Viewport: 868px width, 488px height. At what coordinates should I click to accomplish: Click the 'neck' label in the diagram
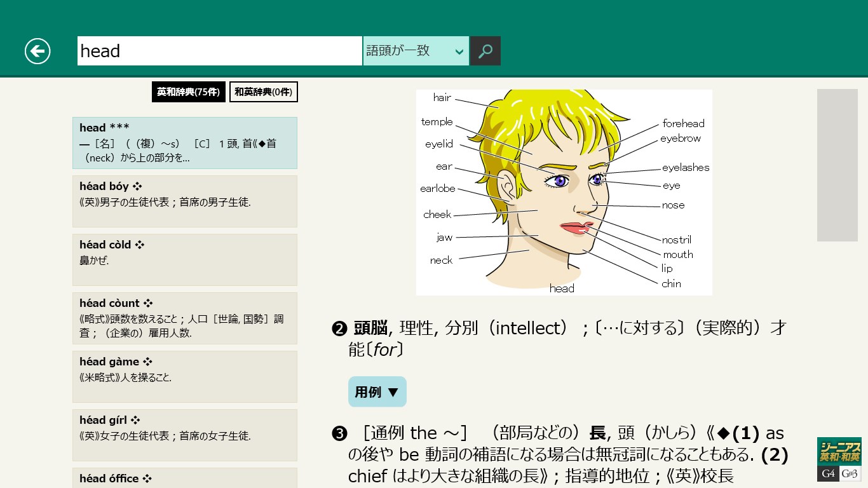coord(441,261)
